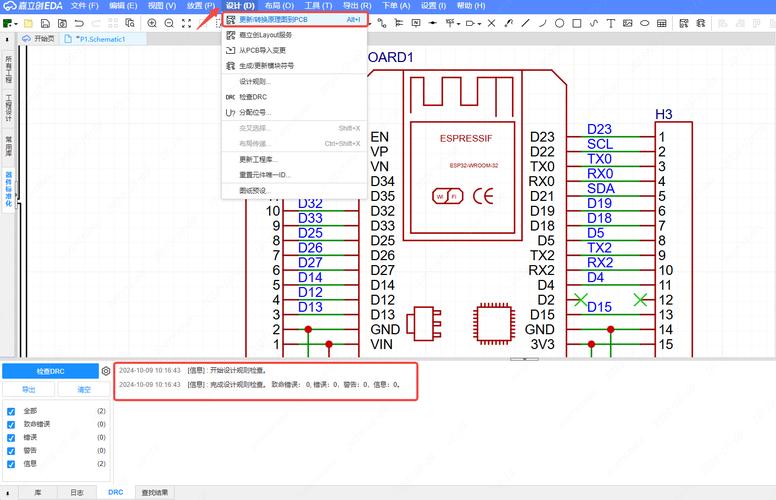Image resolution: width=776 pixels, height=500 pixels.
Task: Open the 布局 (O) menu
Action: (279, 6)
